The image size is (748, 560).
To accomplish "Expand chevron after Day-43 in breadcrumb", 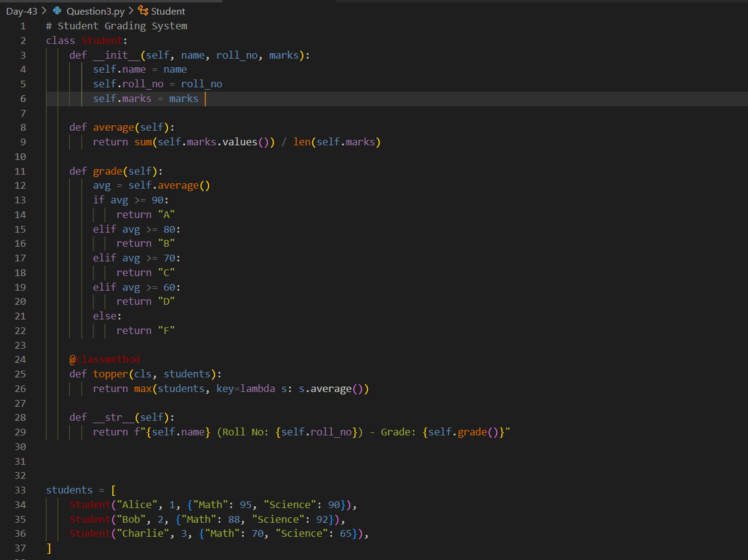I will [45, 11].
